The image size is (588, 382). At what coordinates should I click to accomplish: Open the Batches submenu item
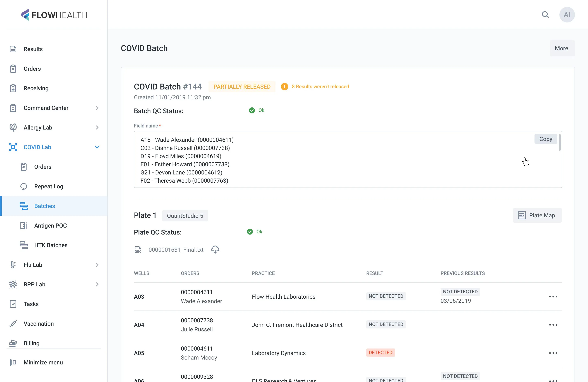coord(54,206)
